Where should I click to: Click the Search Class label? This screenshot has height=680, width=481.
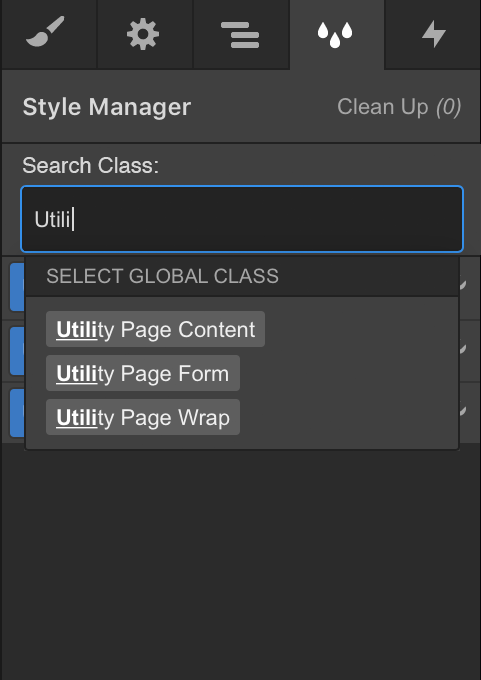click(x=91, y=165)
